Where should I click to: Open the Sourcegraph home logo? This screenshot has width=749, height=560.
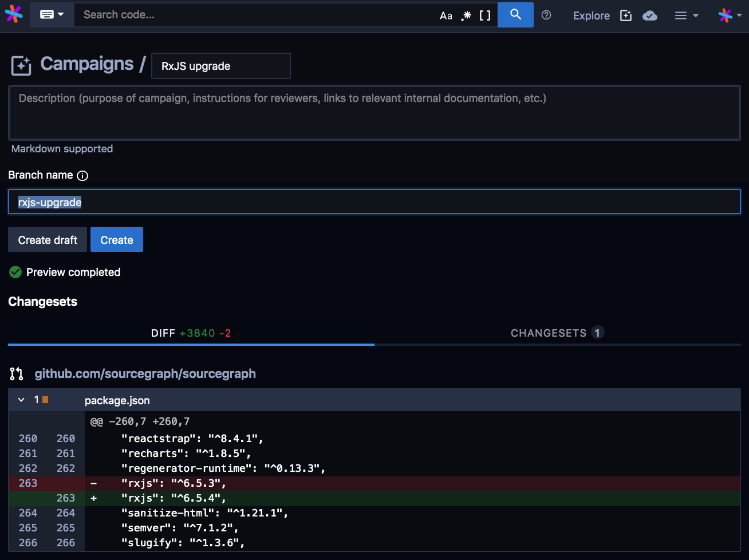click(x=14, y=14)
